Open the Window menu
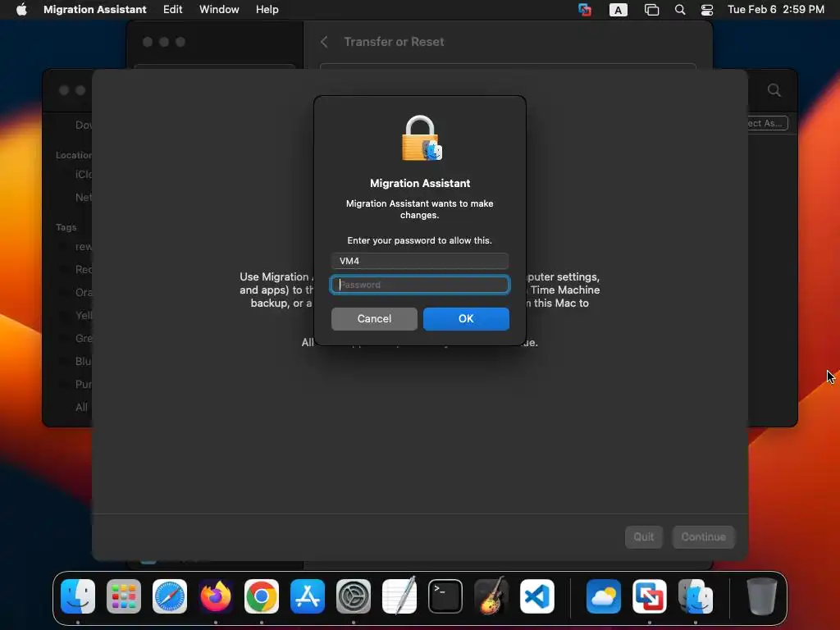 tap(219, 10)
